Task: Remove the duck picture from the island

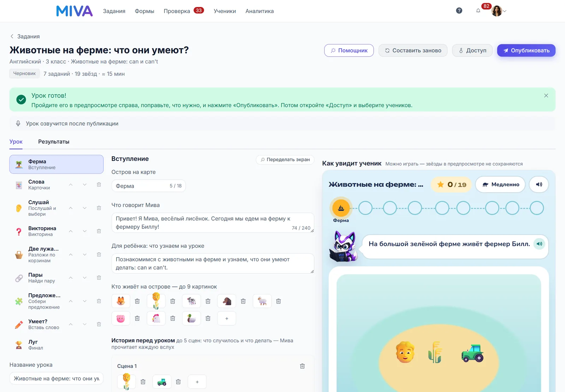Action: [208, 318]
